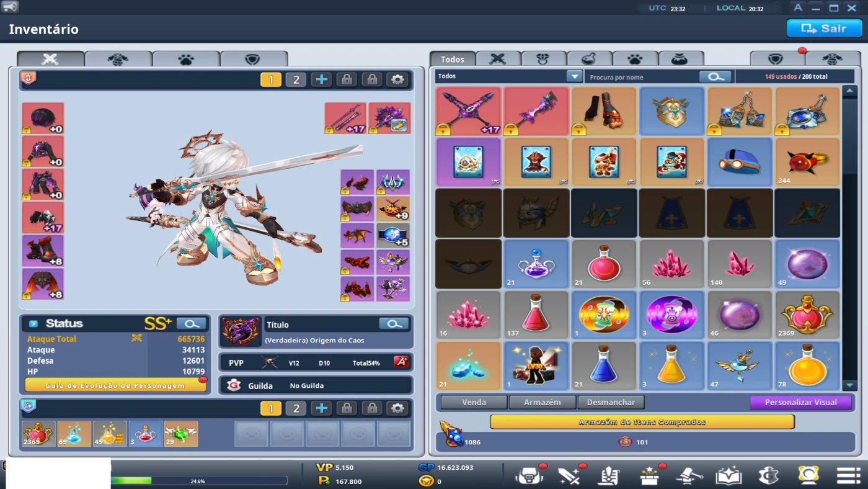Image resolution: width=868 pixels, height=489 pixels.
Task: Select the equipped +17 weapon slot
Action: (346, 118)
